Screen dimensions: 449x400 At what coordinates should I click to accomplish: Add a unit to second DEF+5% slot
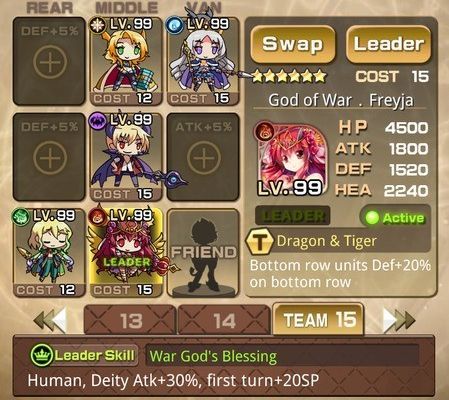click(49, 157)
